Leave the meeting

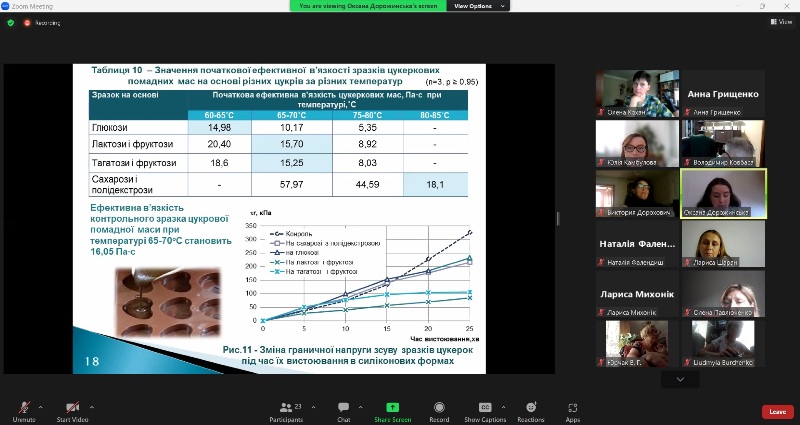[778, 412]
